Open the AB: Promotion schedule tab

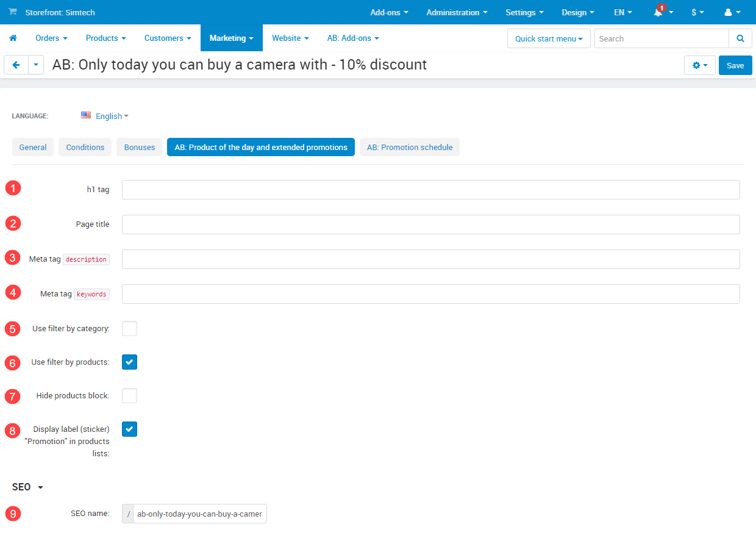409,147
